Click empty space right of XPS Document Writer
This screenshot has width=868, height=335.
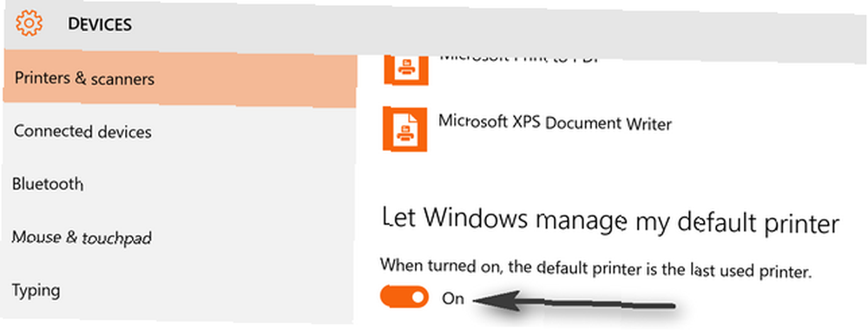point(769,125)
